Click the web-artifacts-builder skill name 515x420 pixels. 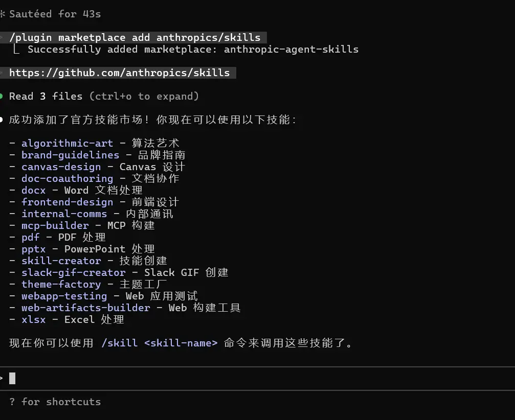coord(85,308)
